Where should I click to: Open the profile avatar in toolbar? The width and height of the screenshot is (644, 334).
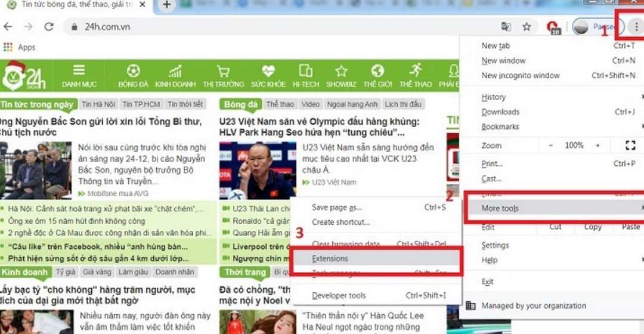[x=580, y=27]
